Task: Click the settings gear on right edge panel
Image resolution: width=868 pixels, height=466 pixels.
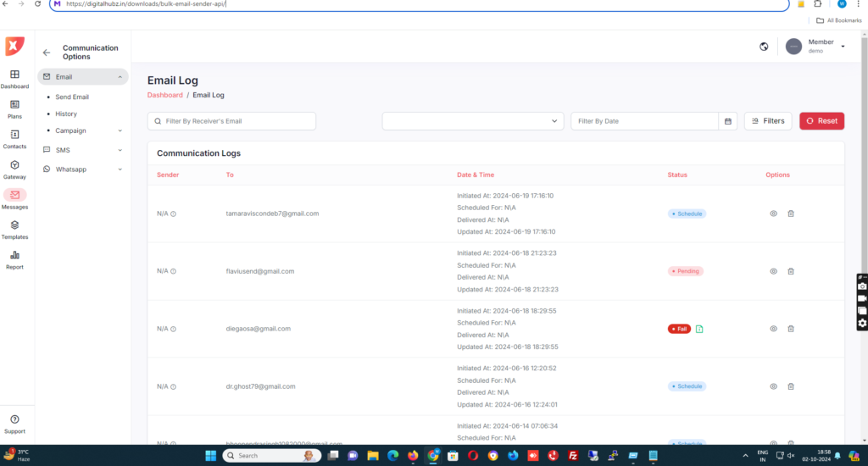Action: pyautogui.click(x=862, y=323)
